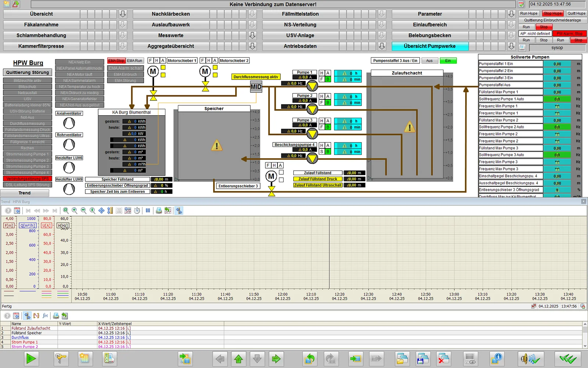Print the trend using the printer icon
Viewport: 588px width, 368px height.
click(159, 210)
